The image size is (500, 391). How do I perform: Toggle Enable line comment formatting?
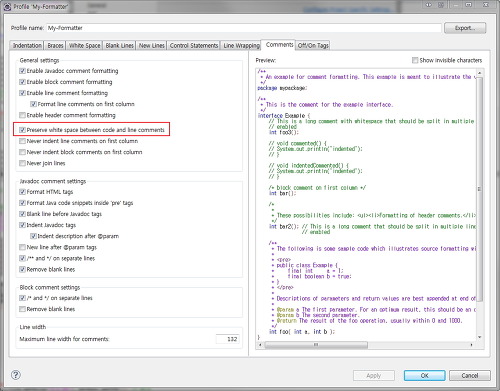[22, 93]
